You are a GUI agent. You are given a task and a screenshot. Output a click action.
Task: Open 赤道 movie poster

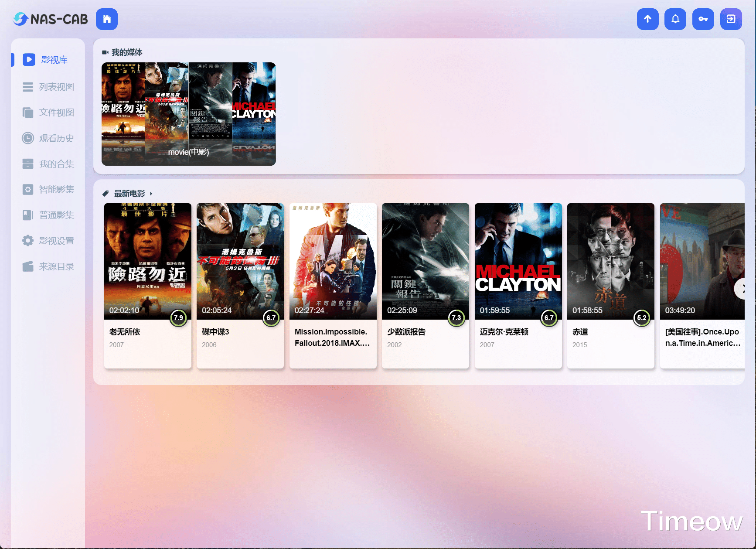(611, 261)
